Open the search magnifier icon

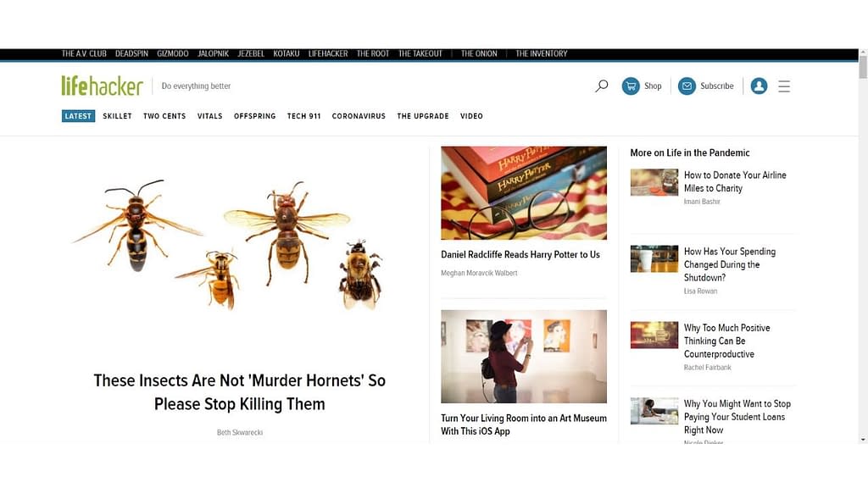602,86
